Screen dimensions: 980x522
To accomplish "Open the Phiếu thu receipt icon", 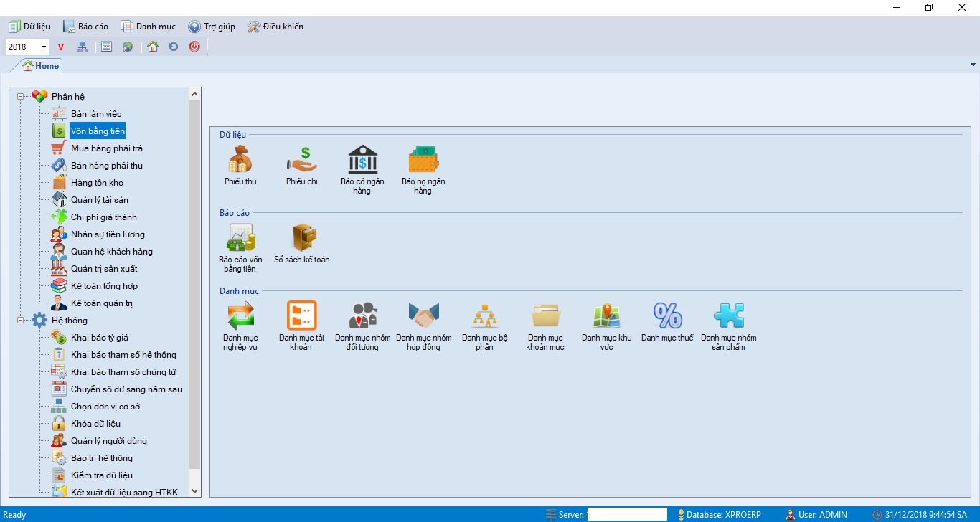I will pyautogui.click(x=240, y=166).
